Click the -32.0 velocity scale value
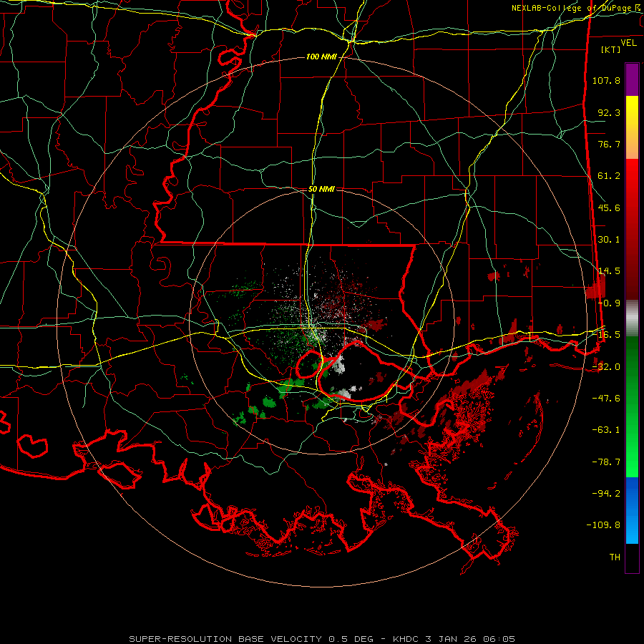Viewport: 644px width, 644px height. [606, 367]
